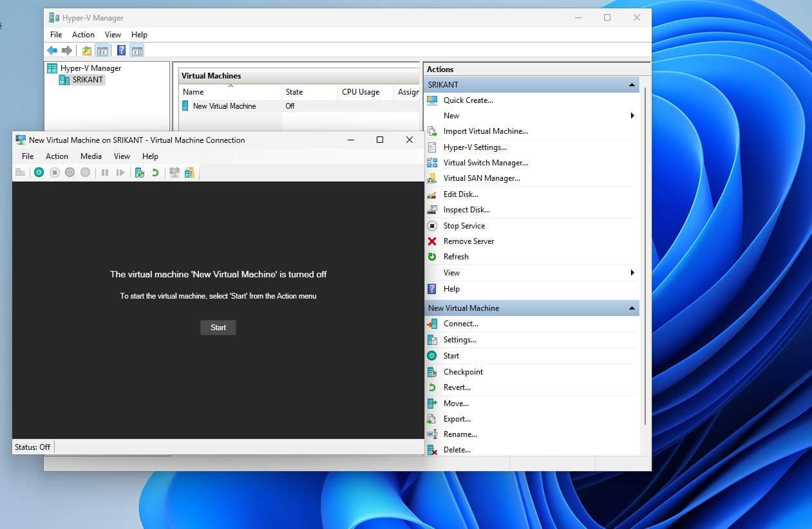This screenshot has width=812, height=529.
Task: Pause the virtual machine from the toolbar
Action: coord(105,172)
